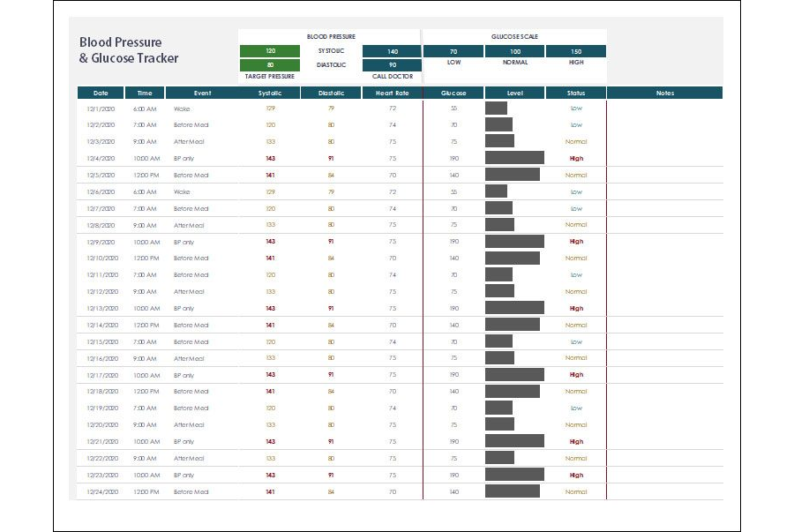Click the Wake event in the 12/1/2020 row
The image size is (794, 532).
click(182, 109)
